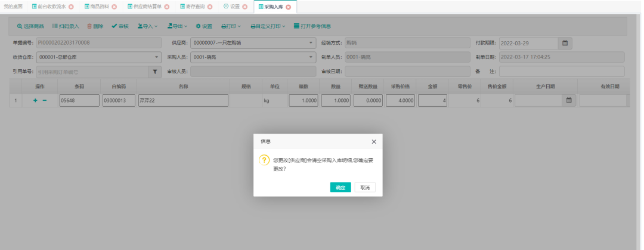The image size is (644, 250).
Task: Expand the 供应商 combo box
Action: (311, 43)
